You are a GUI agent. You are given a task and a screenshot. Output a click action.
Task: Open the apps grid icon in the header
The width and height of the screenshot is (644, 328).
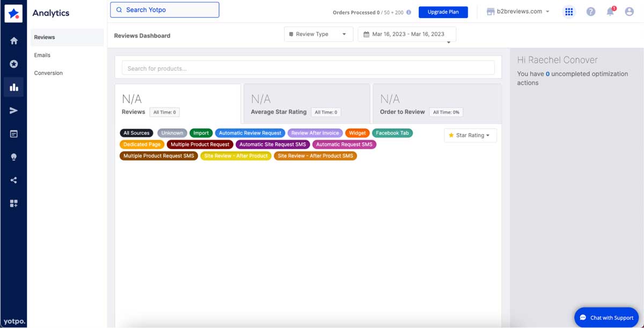tap(569, 11)
